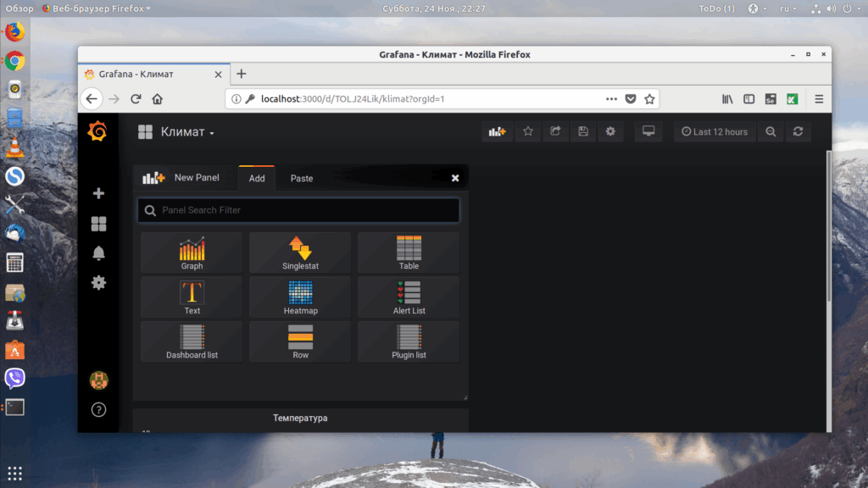
Task: Open Обзор activities overview
Action: coord(19,8)
